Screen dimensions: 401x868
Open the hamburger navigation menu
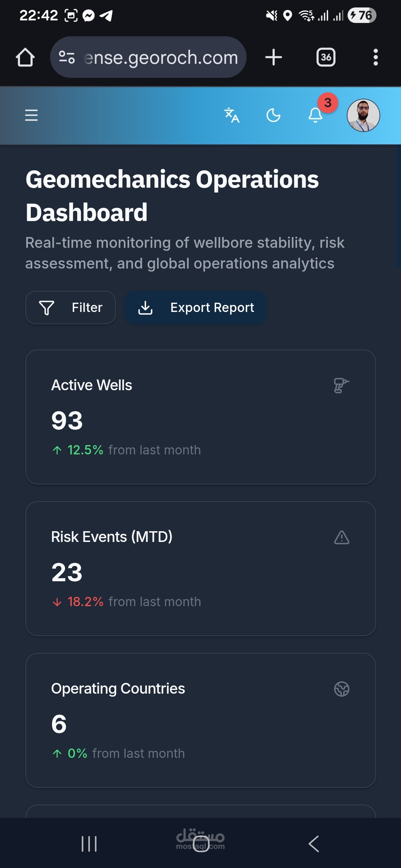point(31,115)
